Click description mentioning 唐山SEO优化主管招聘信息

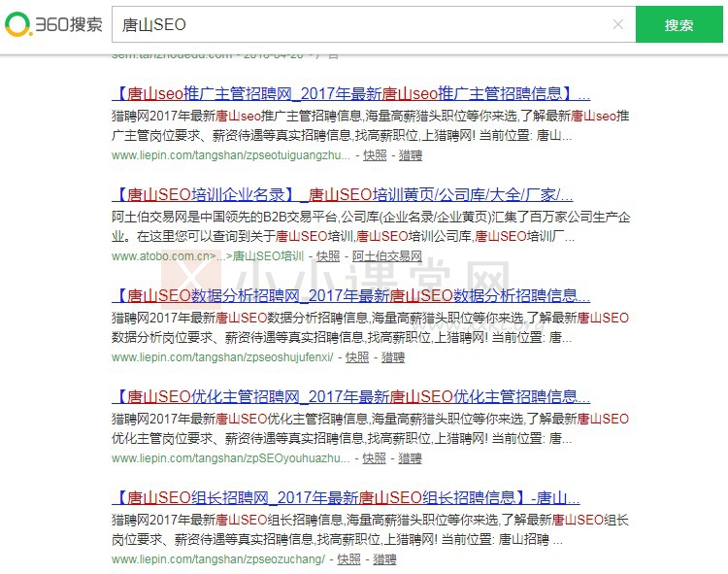[x=371, y=428]
